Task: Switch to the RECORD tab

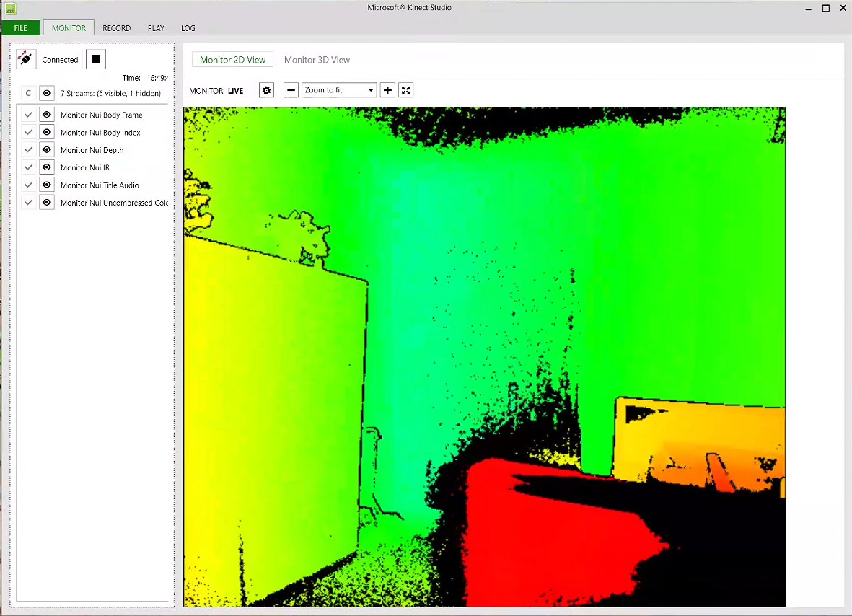Action: 116,28
